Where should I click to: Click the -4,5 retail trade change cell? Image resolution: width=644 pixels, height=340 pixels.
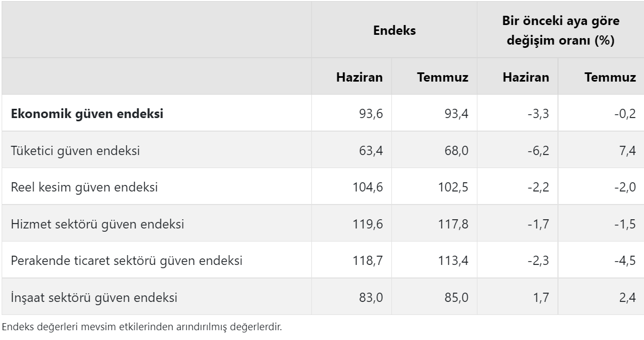click(625, 261)
